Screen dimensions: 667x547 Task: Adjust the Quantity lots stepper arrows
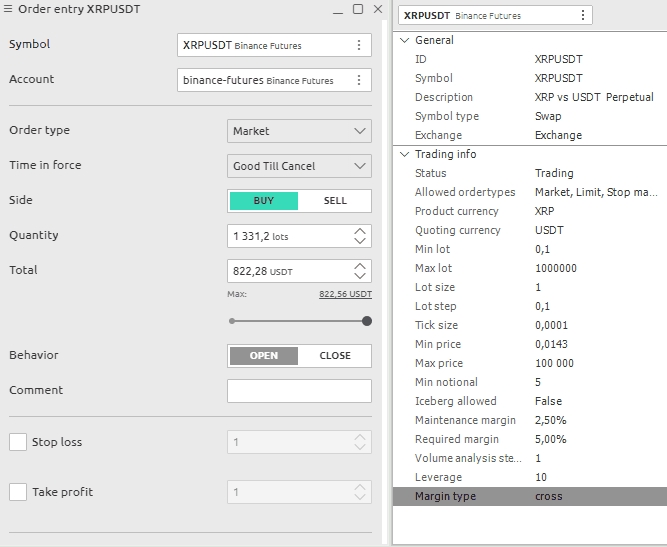click(x=360, y=236)
